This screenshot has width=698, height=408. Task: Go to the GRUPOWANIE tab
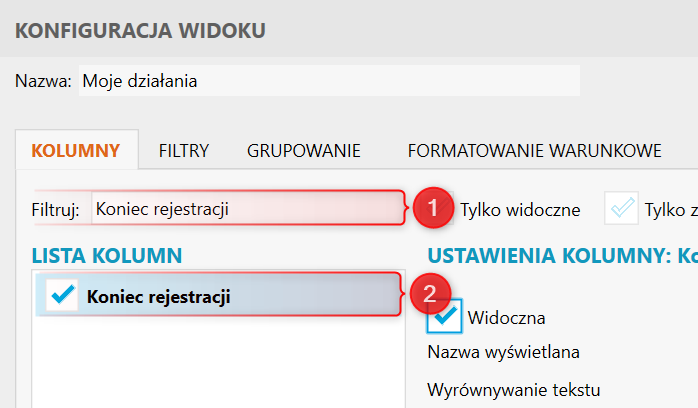tap(303, 152)
